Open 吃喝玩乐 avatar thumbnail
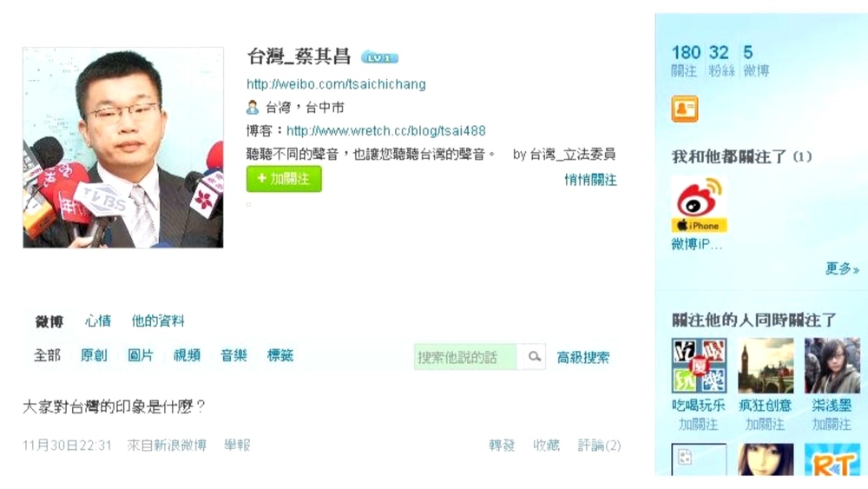The height and width of the screenshot is (489, 868). pos(699,366)
